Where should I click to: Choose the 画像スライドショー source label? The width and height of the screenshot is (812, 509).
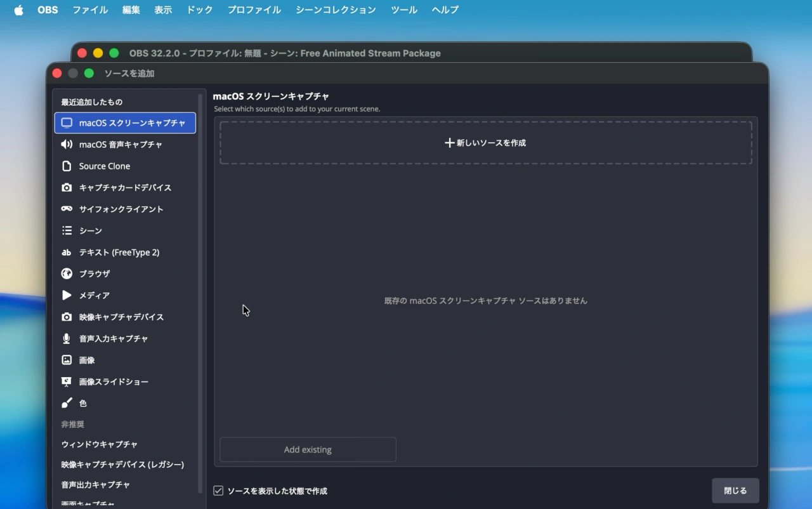[x=114, y=382]
